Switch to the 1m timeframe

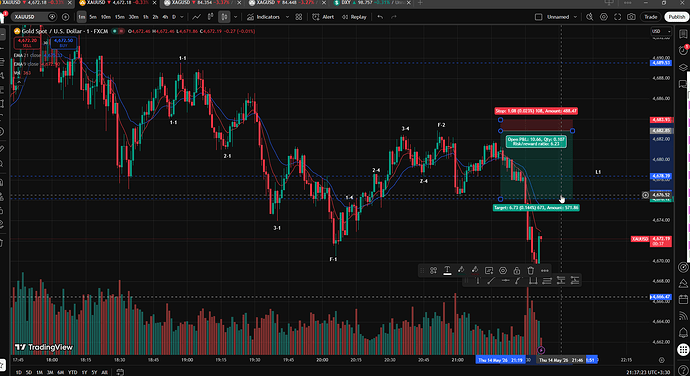point(81,17)
